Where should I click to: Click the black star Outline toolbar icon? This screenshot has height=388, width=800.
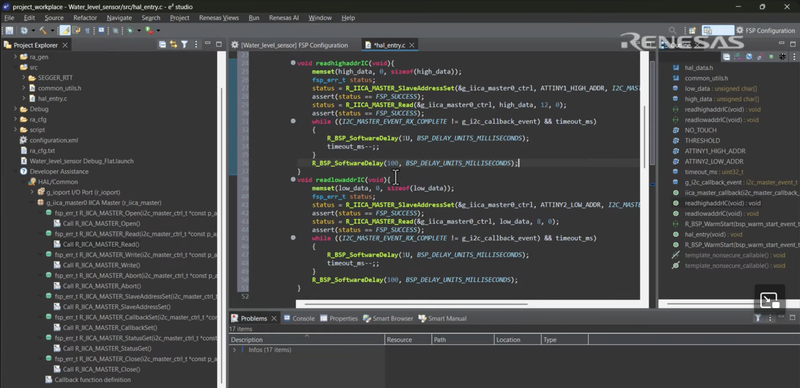point(782,57)
